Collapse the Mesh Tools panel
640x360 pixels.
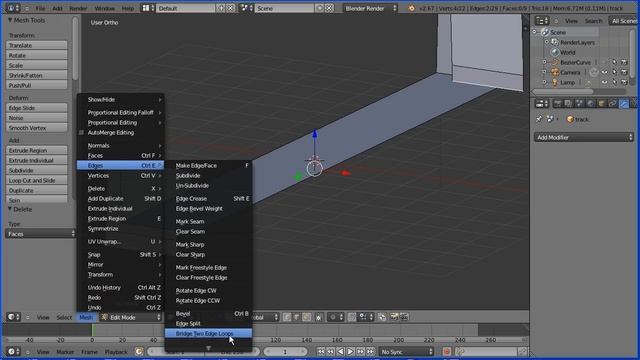click(x=10, y=20)
